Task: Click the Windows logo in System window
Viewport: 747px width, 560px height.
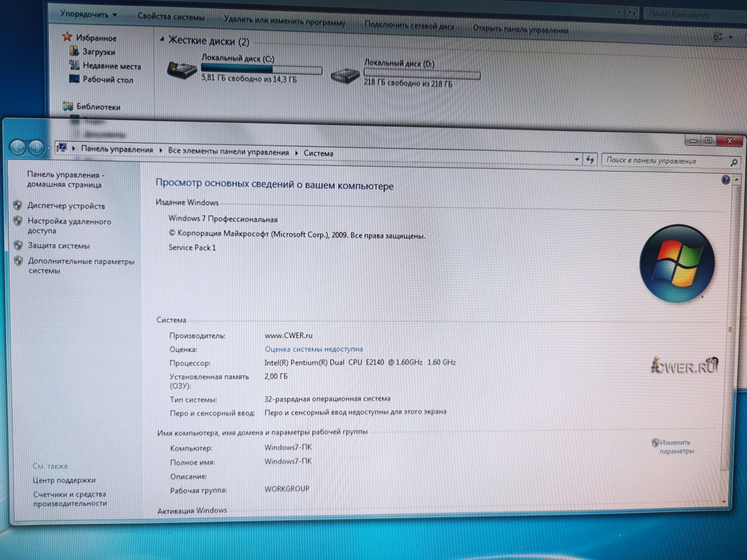Action: point(677,264)
